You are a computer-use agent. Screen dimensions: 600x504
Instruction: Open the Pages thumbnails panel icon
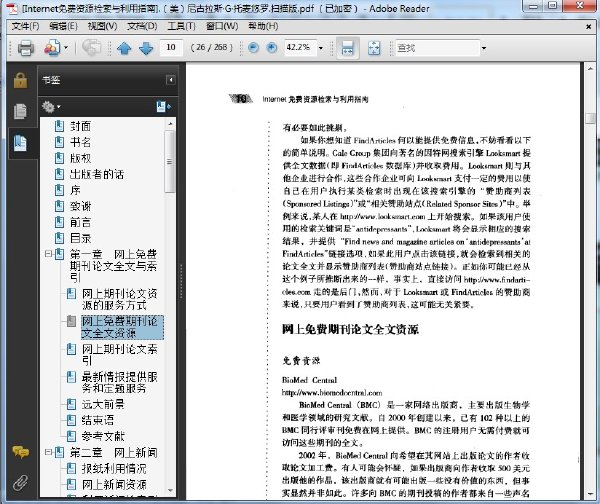pyautogui.click(x=20, y=111)
